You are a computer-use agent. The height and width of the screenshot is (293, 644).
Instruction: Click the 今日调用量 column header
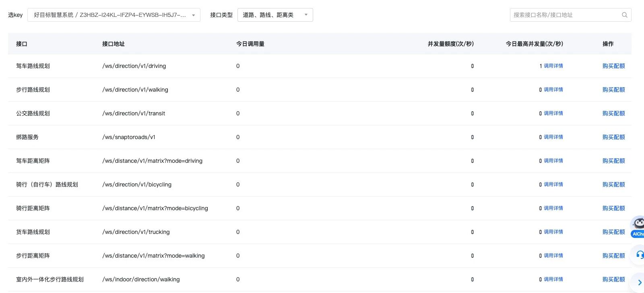250,44
